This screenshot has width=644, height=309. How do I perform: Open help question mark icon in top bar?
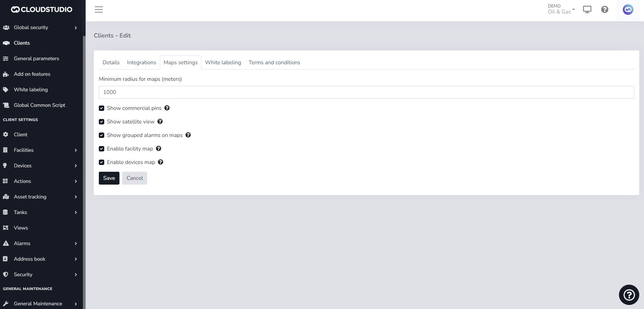[x=605, y=9]
